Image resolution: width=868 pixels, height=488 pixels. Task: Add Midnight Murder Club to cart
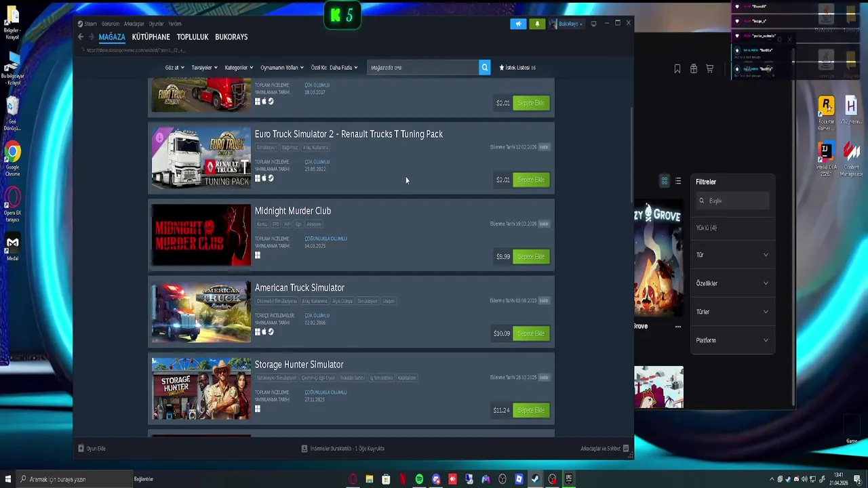[x=531, y=256]
